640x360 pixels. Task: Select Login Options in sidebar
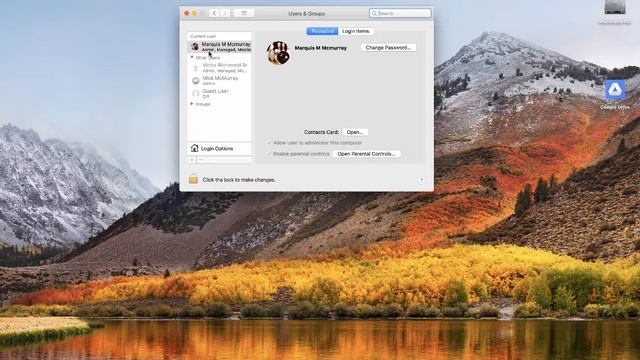click(x=219, y=149)
